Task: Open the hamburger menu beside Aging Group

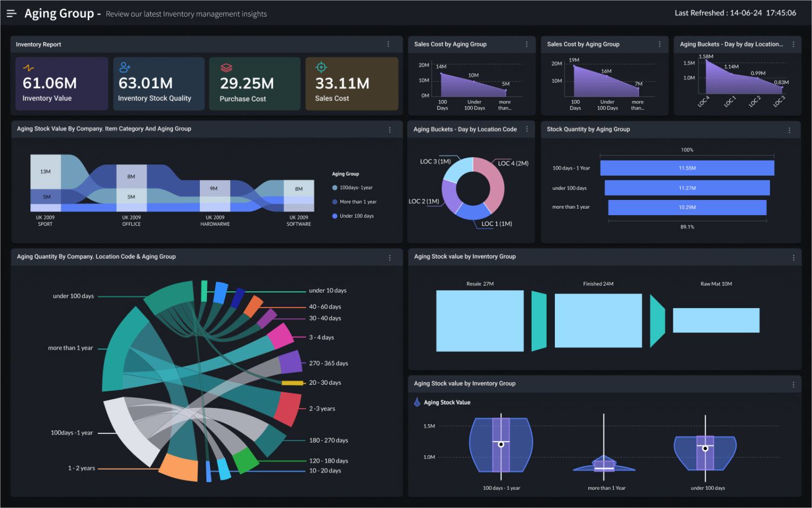Action: (11, 13)
